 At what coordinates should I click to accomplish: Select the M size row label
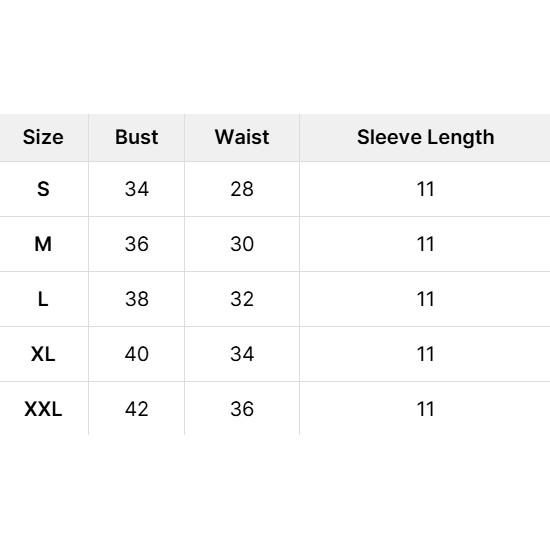(43, 244)
